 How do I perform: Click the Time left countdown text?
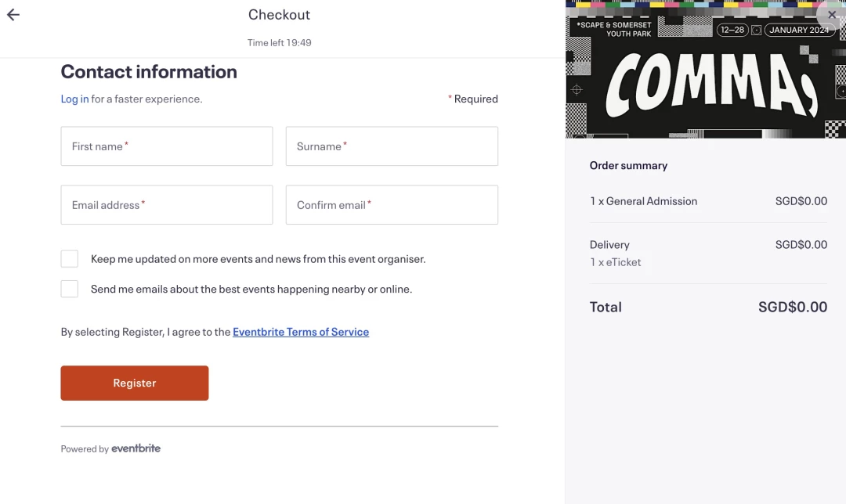280,42
